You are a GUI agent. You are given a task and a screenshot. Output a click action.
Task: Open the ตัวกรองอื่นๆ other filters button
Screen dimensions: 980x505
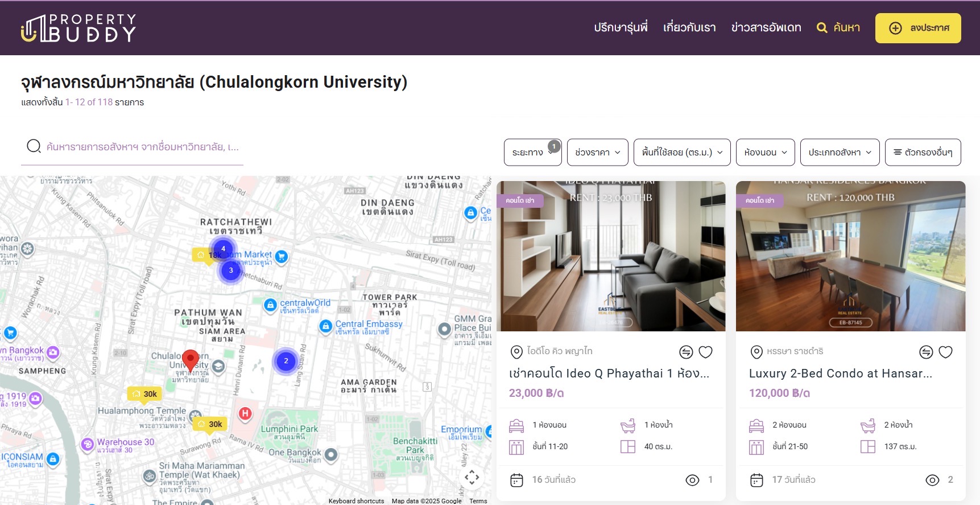(x=923, y=153)
